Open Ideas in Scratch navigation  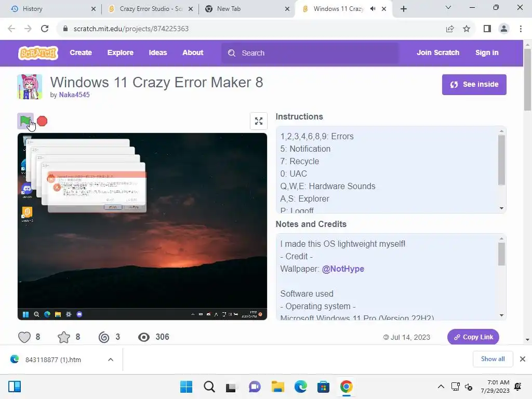pos(158,52)
